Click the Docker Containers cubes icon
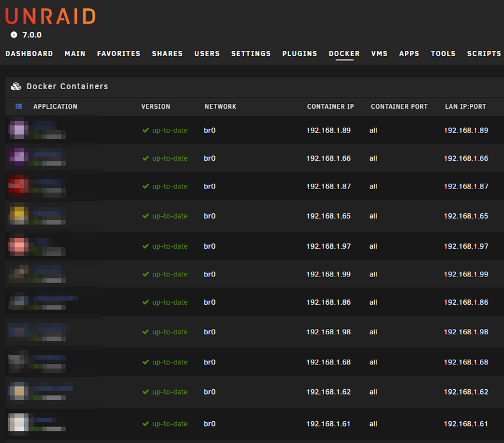This screenshot has height=443, width=504. click(x=16, y=86)
